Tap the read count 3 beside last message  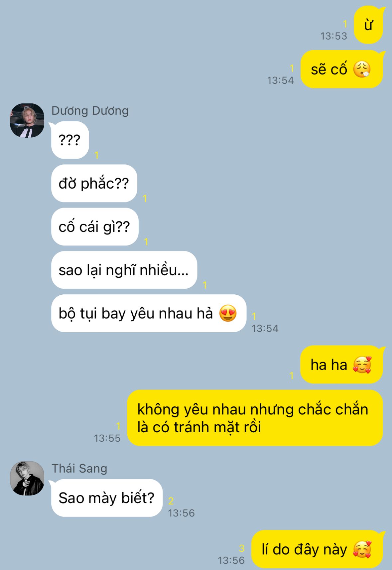click(242, 548)
